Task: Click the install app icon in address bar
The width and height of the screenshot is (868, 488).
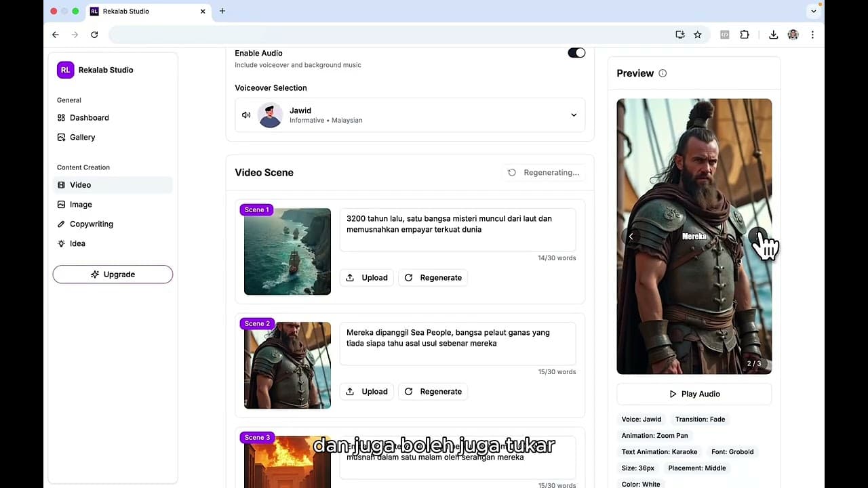Action: [x=680, y=35]
